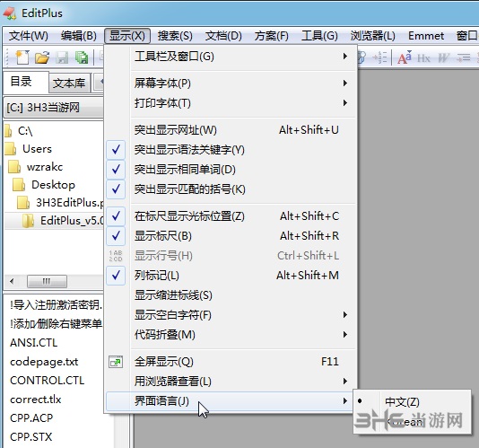Select 中文(Z) language radio option

tap(412, 401)
